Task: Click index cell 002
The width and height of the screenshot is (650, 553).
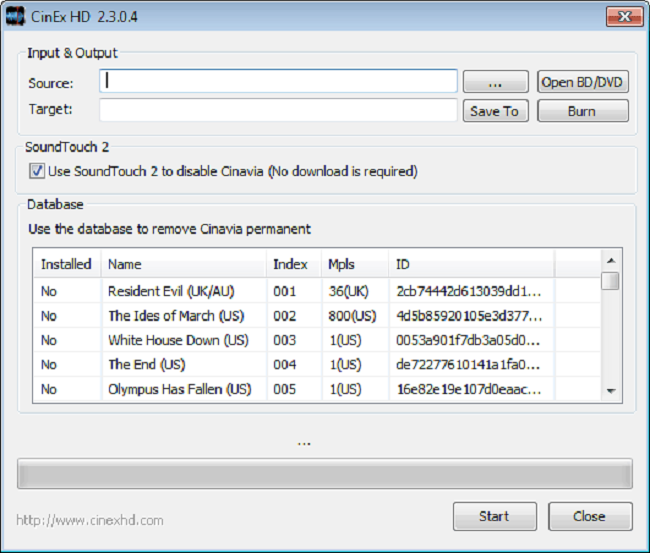Action: [285, 316]
